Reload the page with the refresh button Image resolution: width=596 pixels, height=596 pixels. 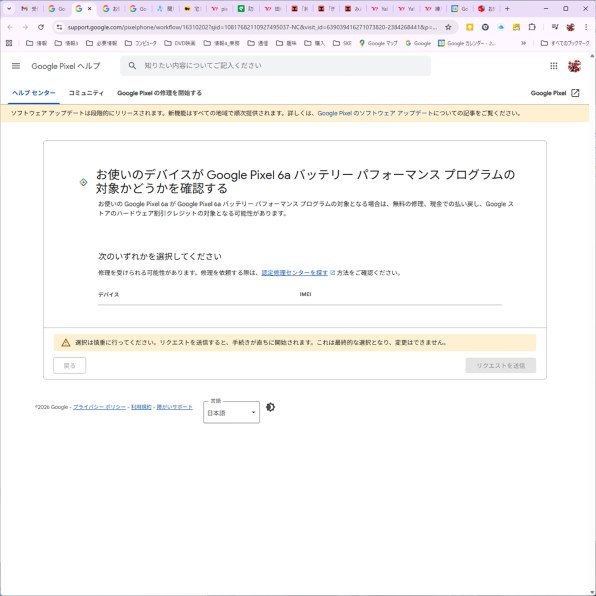(41, 27)
